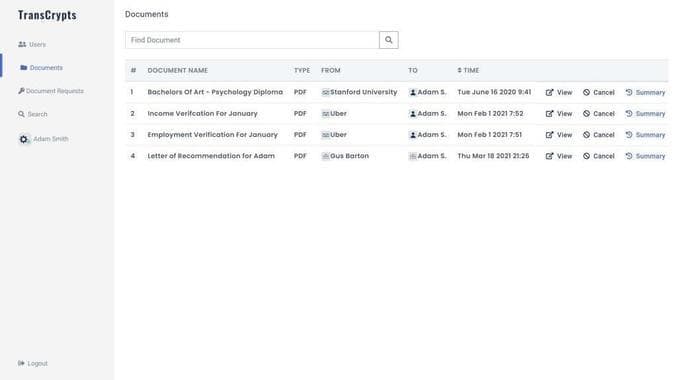Image resolution: width=680 pixels, height=380 pixels.
Task: Click the gear icon beside Adam Smith
Action: pos(23,139)
